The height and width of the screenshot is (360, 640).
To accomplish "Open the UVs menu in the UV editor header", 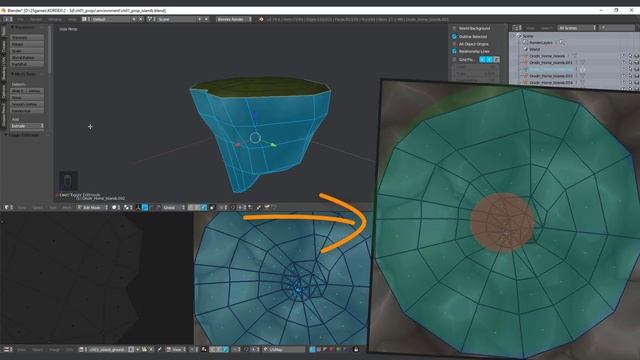I will (70, 349).
